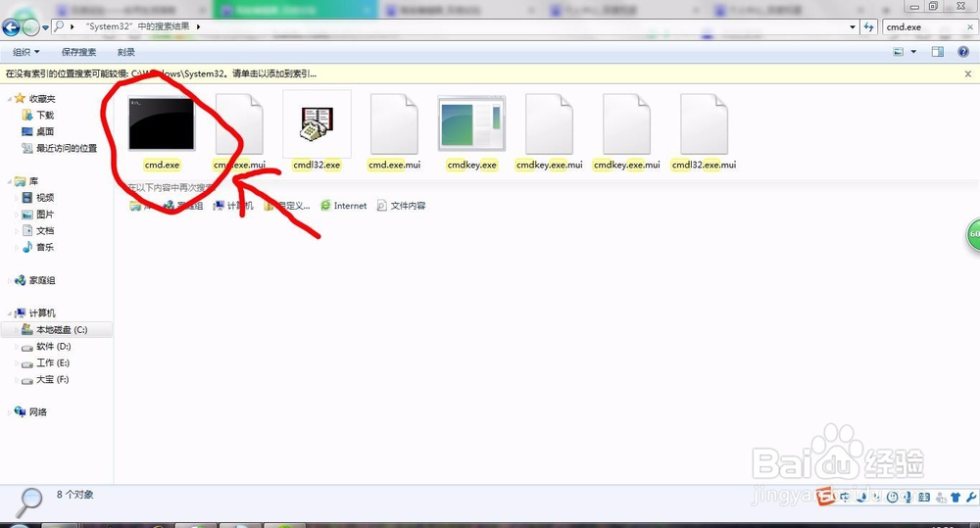The width and height of the screenshot is (980, 528).
Task: Search again in 文件内容
Action: [x=401, y=206]
